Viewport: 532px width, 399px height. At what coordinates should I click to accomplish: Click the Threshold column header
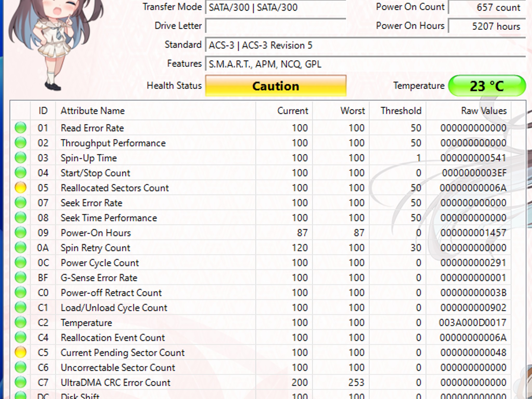click(398, 111)
